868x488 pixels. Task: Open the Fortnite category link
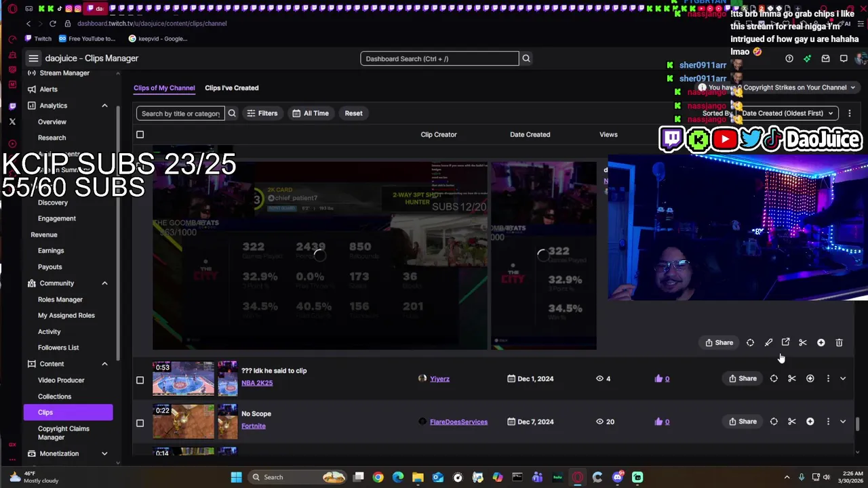click(x=254, y=426)
